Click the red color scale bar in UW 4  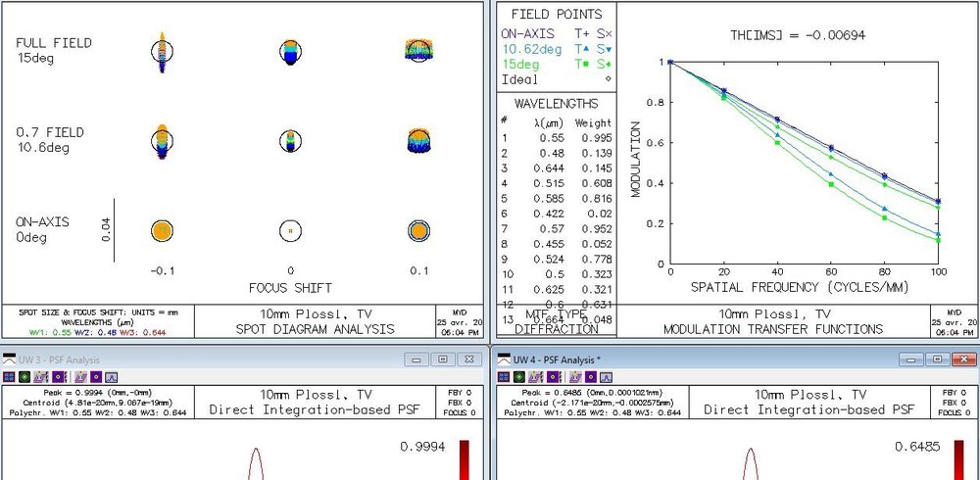pyautogui.click(x=958, y=460)
